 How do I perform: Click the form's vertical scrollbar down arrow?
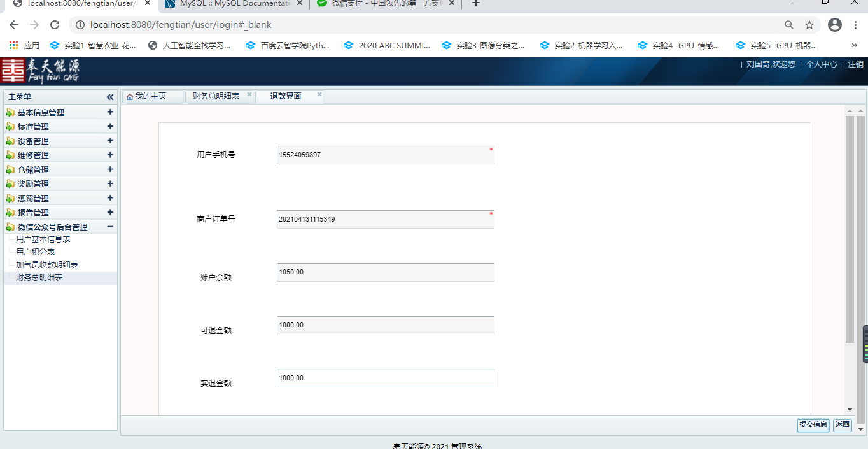pyautogui.click(x=850, y=410)
